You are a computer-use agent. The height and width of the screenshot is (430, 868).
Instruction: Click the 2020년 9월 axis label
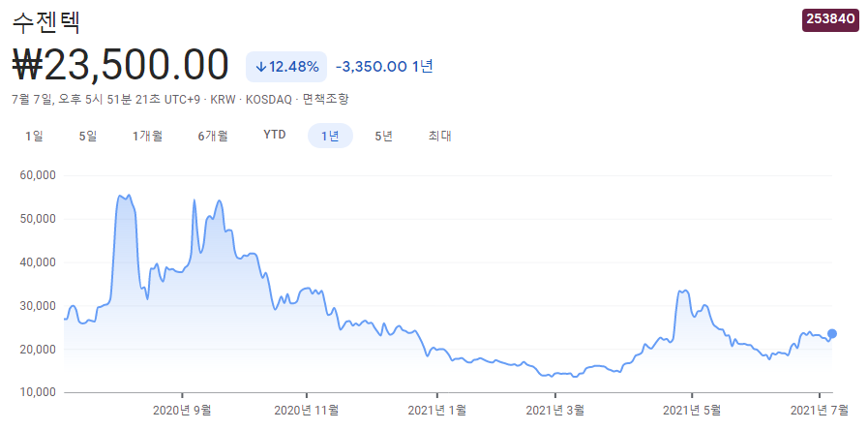tap(182, 411)
